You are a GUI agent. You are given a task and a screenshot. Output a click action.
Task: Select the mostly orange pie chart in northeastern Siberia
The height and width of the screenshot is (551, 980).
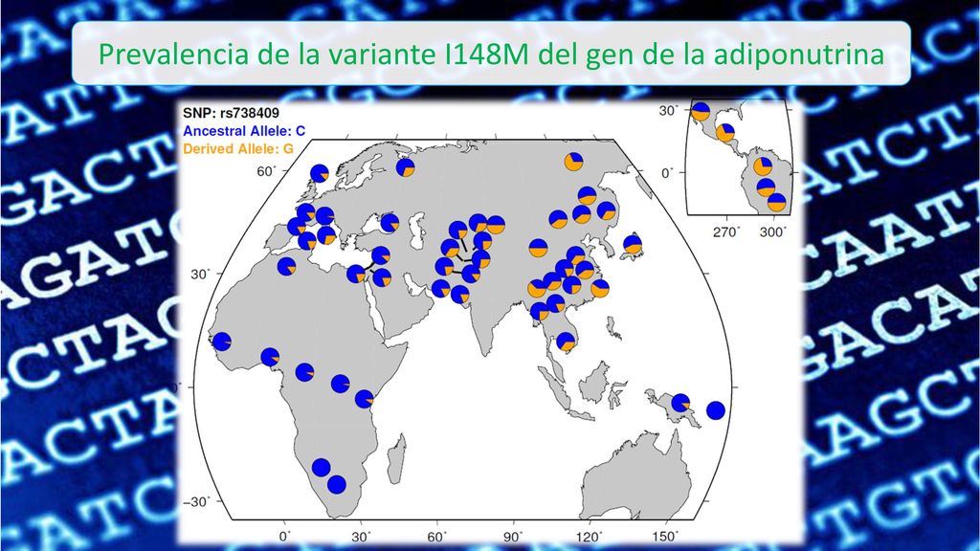click(x=573, y=161)
